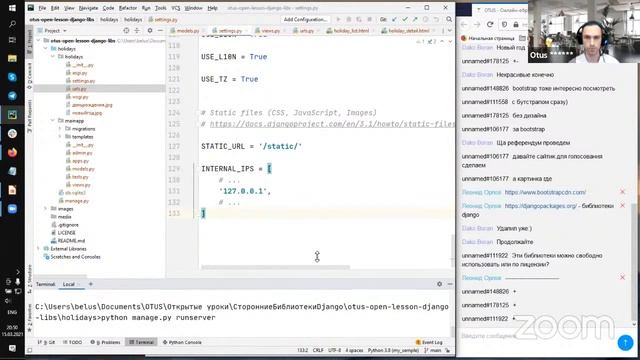The image size is (640, 360).
Task: Click the Git history clock icon
Action: tap(425, 19)
